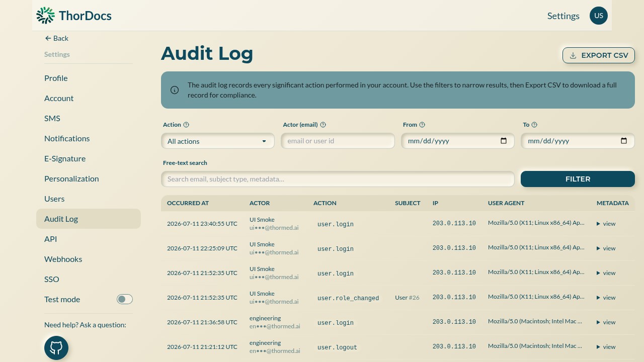Expand metadata for the 21:52:35 user.login row

click(x=606, y=273)
